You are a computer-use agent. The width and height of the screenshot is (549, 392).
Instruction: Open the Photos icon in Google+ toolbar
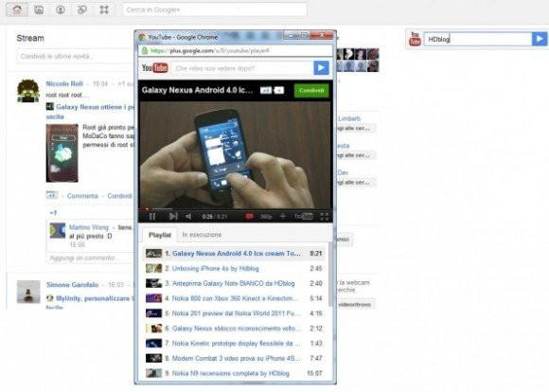click(x=39, y=9)
